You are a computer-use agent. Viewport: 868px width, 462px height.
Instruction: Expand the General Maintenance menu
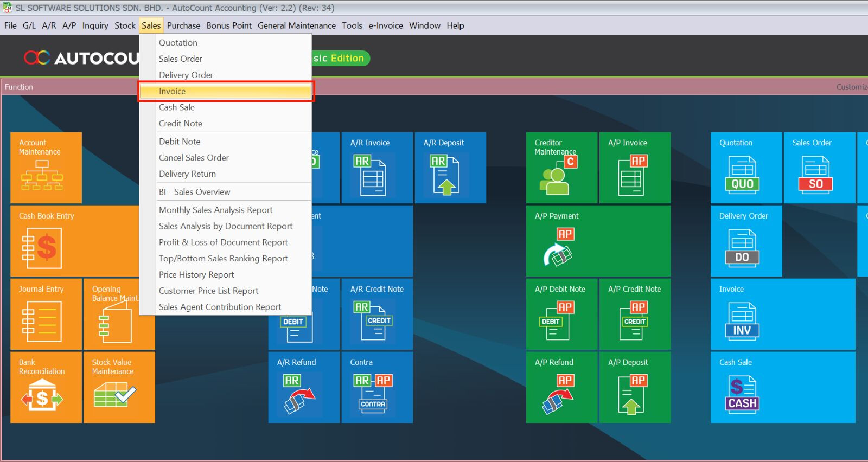click(296, 25)
